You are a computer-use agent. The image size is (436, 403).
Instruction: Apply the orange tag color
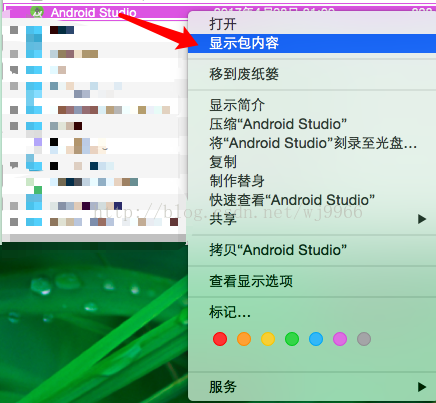(x=244, y=339)
